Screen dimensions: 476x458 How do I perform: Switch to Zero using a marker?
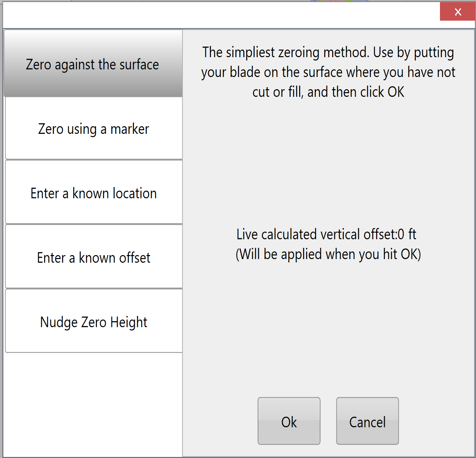94,128
